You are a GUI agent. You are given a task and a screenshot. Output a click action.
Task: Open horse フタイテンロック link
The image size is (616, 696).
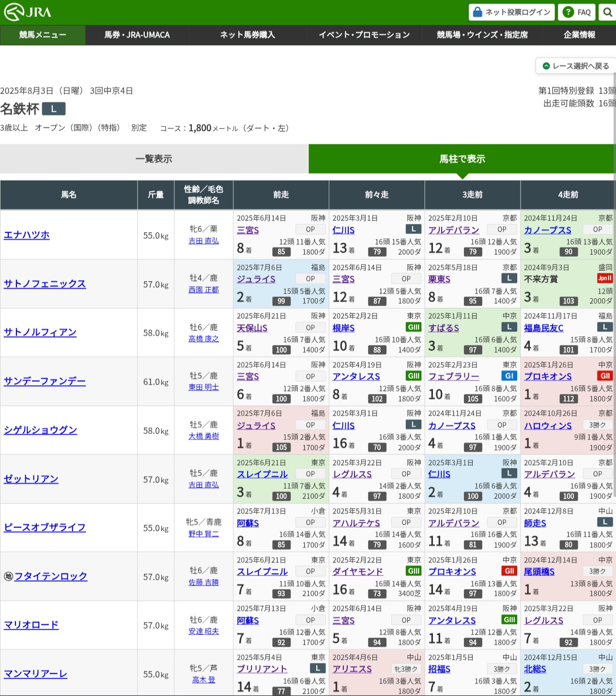(51, 576)
